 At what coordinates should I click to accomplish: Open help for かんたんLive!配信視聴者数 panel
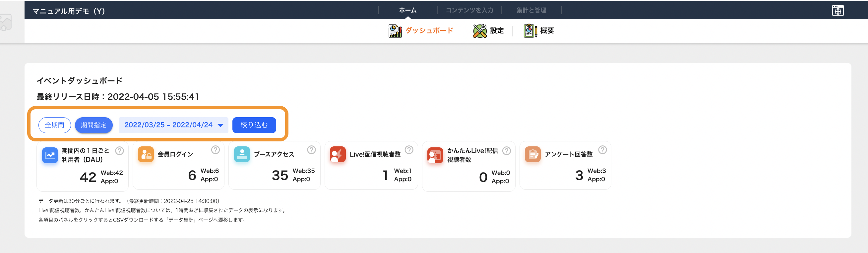pos(507,151)
